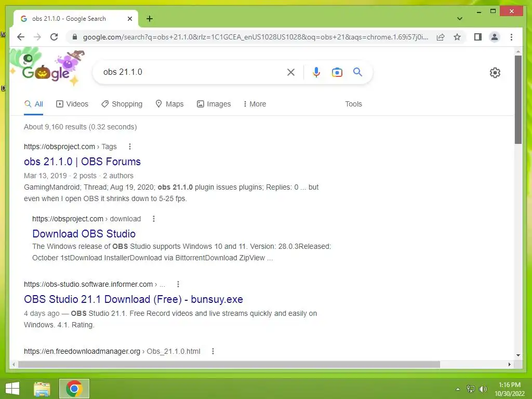
Task: Search by image with the camera icon
Action: click(337, 72)
